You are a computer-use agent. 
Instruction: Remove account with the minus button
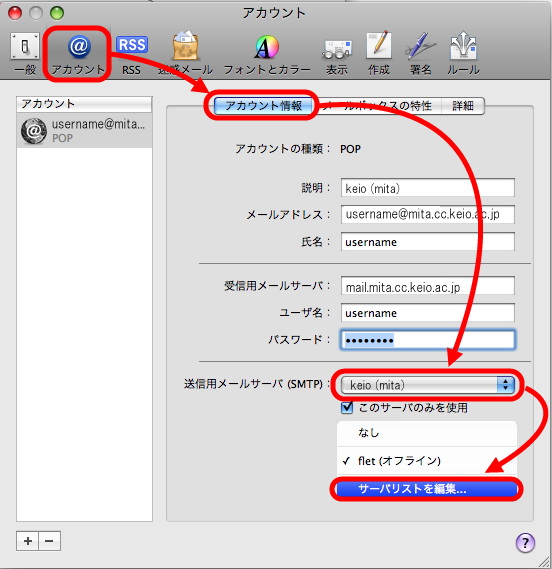tap(49, 541)
